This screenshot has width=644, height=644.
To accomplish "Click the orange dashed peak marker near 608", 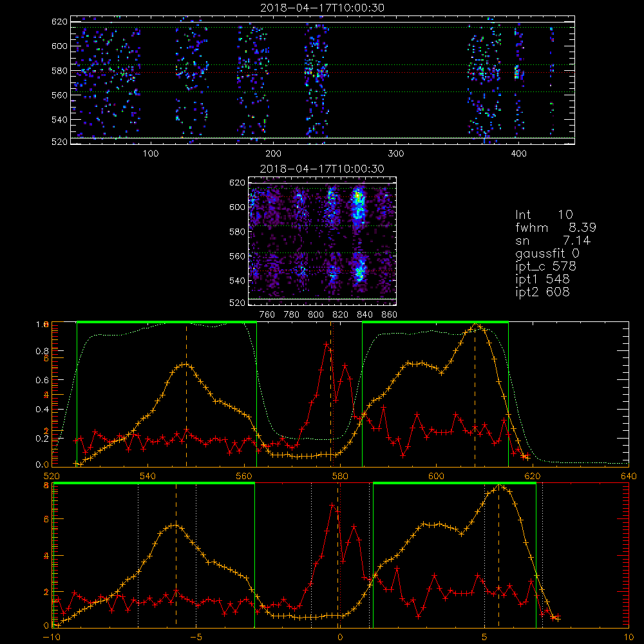I will [475, 395].
